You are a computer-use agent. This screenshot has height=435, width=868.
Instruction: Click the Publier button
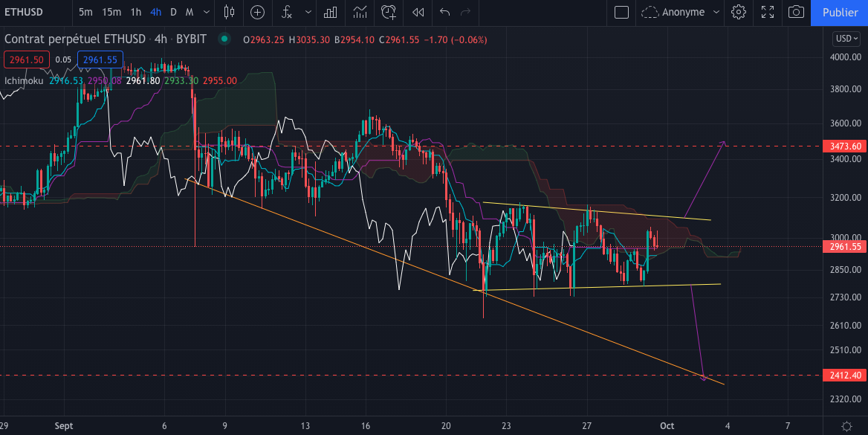click(x=839, y=13)
